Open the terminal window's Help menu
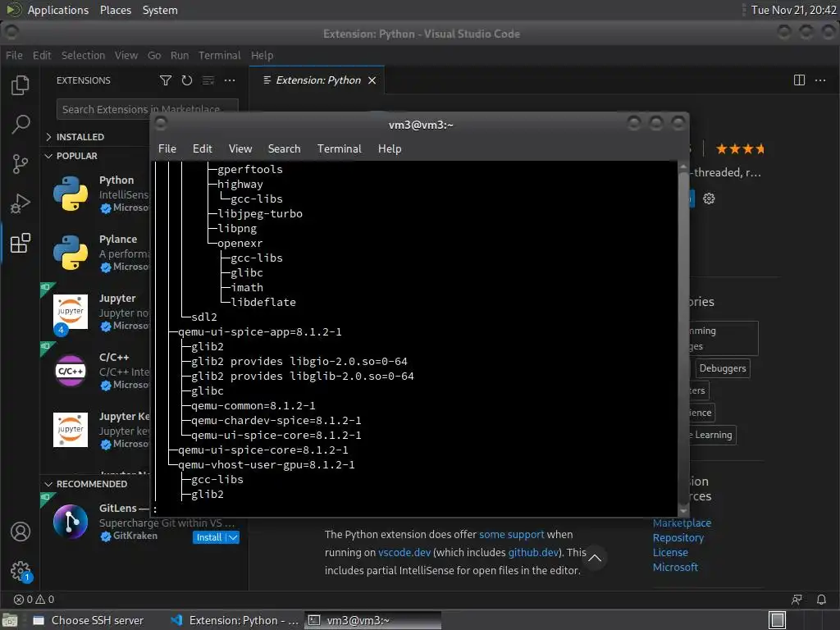840x630 pixels. (390, 149)
